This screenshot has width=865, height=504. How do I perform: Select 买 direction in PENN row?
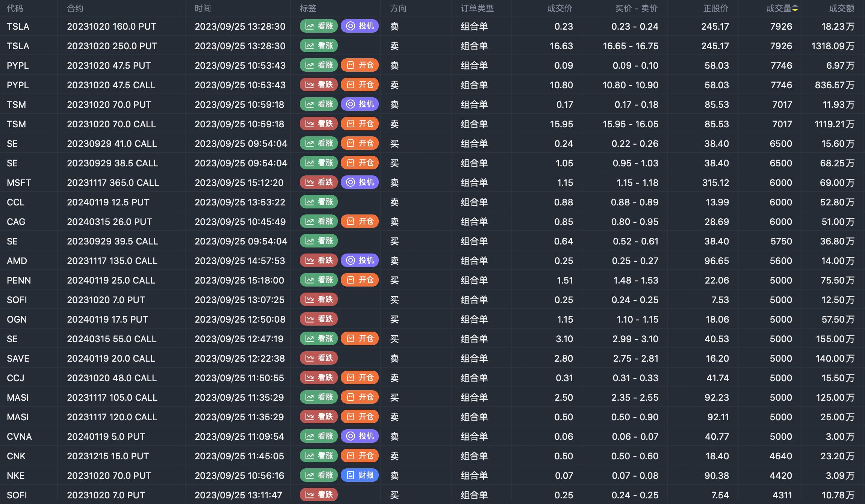pyautogui.click(x=394, y=280)
